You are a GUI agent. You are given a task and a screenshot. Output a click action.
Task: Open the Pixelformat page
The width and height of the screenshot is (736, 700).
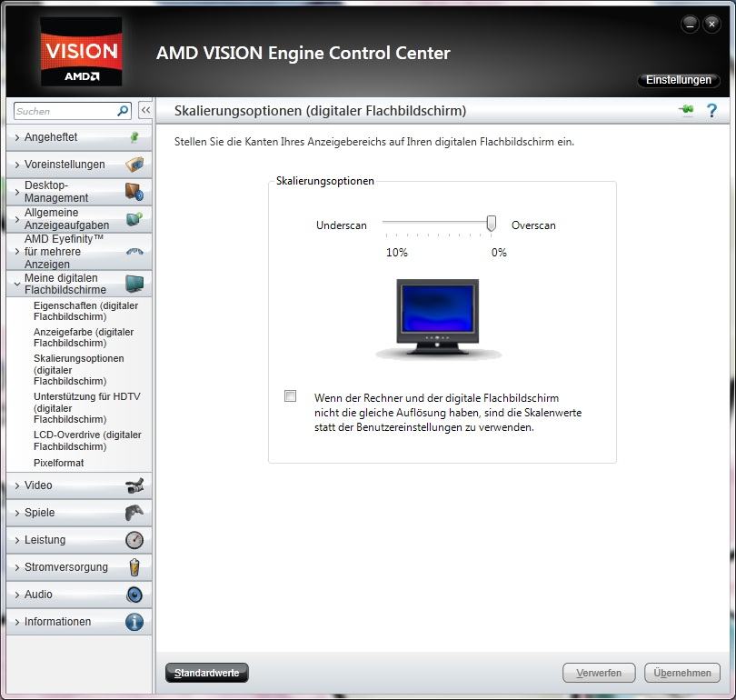click(59, 463)
